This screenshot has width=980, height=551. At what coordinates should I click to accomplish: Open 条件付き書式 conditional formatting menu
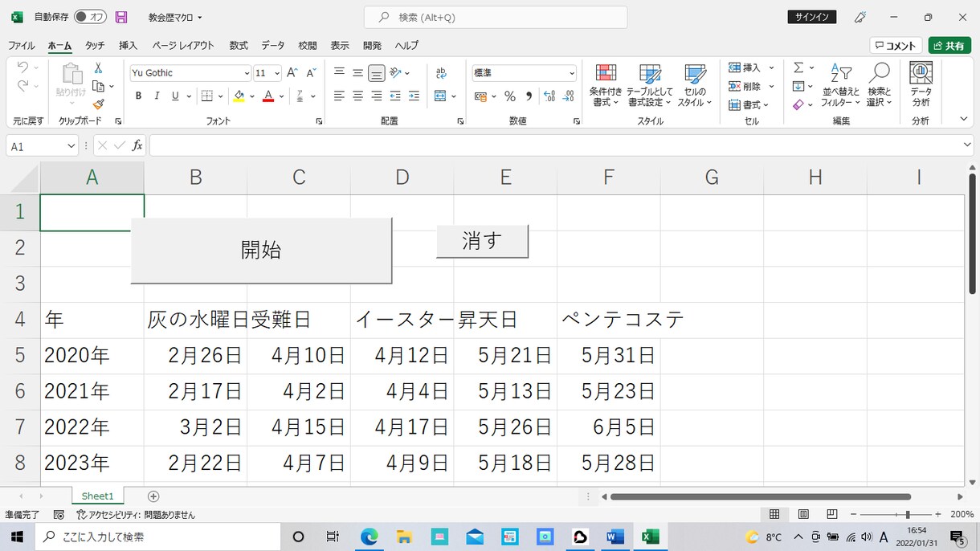[605, 85]
